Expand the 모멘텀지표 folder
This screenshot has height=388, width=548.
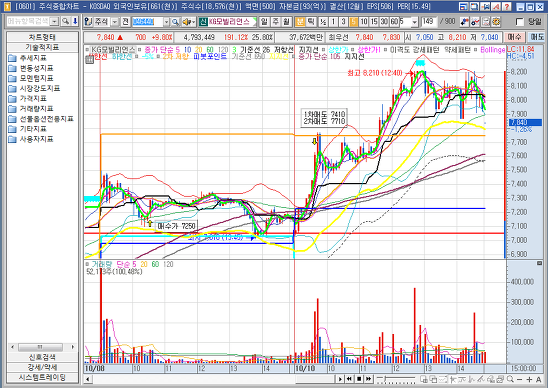tap(31, 78)
